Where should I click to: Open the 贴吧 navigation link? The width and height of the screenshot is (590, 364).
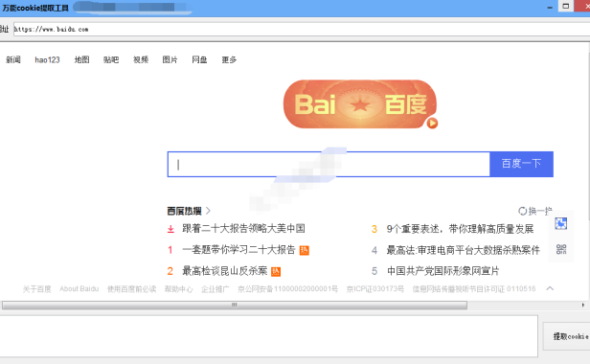(111, 59)
